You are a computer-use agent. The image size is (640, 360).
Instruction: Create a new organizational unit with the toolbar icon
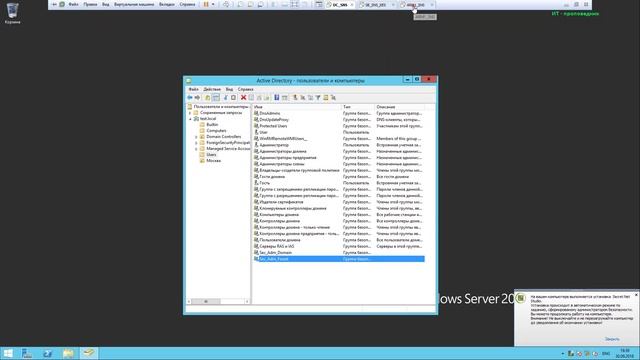tap(310, 98)
